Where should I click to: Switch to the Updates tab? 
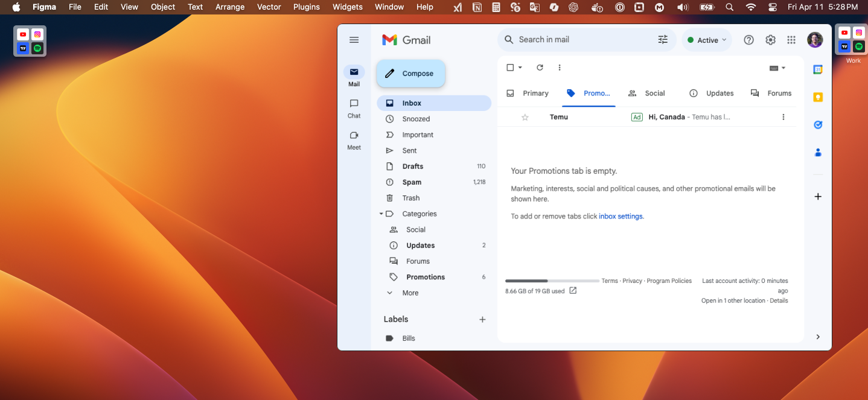click(x=712, y=94)
